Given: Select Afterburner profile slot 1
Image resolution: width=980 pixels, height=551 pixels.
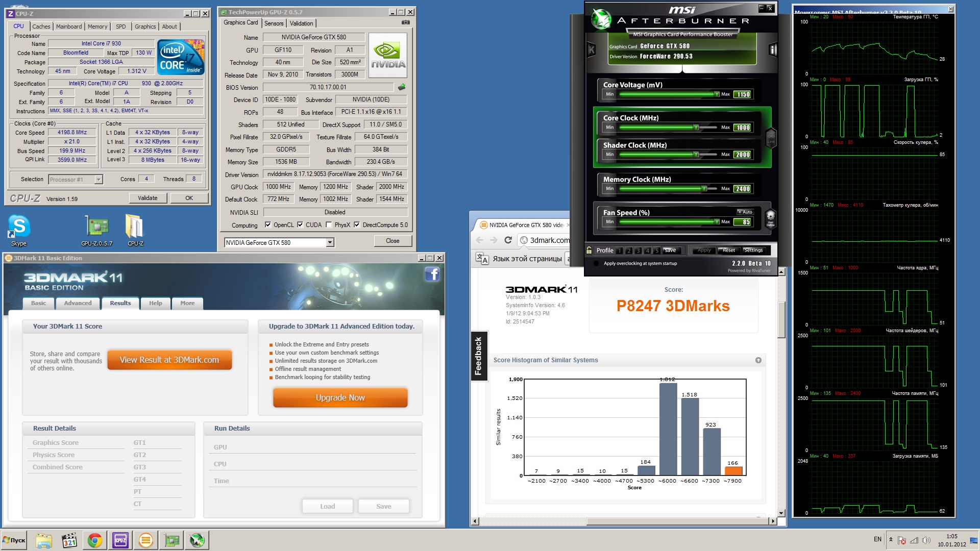Looking at the screenshot, I should click(x=619, y=251).
